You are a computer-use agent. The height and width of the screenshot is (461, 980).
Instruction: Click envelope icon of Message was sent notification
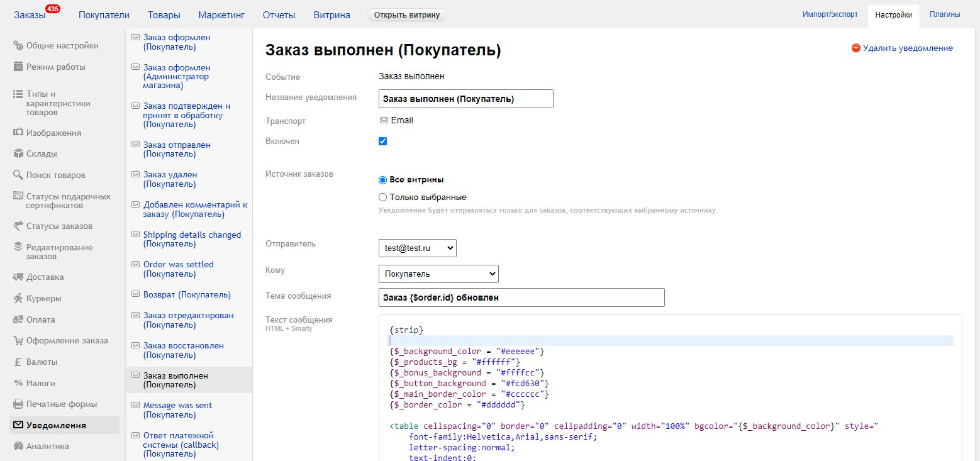pyautogui.click(x=135, y=406)
